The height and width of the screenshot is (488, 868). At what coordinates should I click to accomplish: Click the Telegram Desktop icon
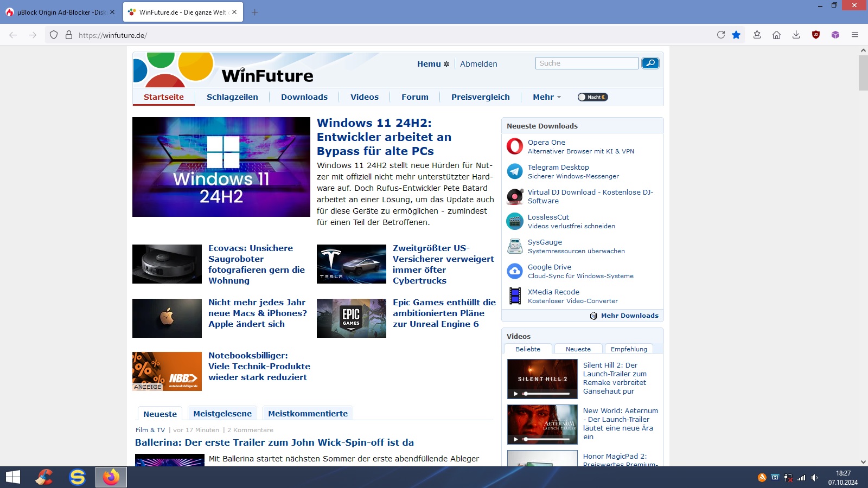click(x=515, y=171)
